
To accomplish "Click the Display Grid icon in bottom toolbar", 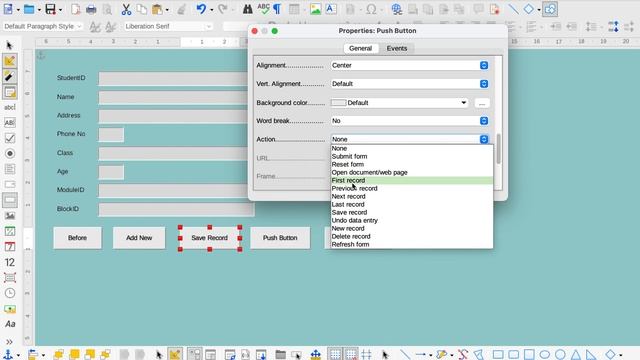I will 335,354.
